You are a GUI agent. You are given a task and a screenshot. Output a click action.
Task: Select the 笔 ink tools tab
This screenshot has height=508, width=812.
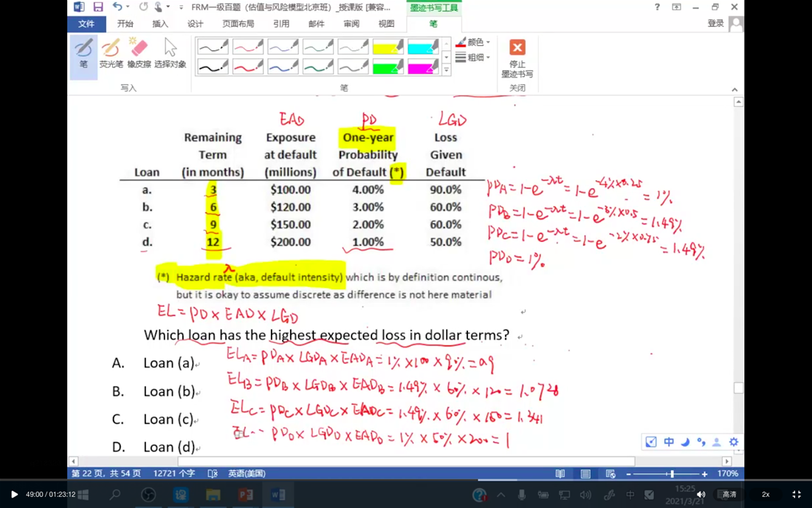433,24
